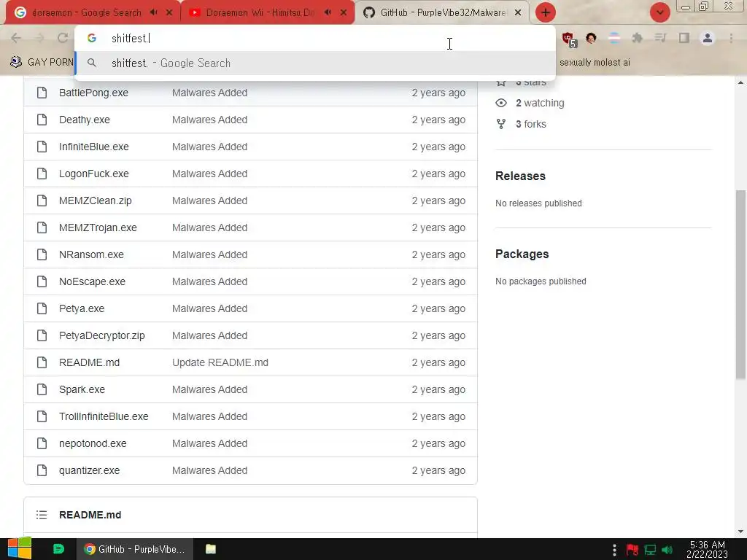Click the Google logo in address bar
Screen dimensions: 747x560
pyautogui.click(x=91, y=38)
